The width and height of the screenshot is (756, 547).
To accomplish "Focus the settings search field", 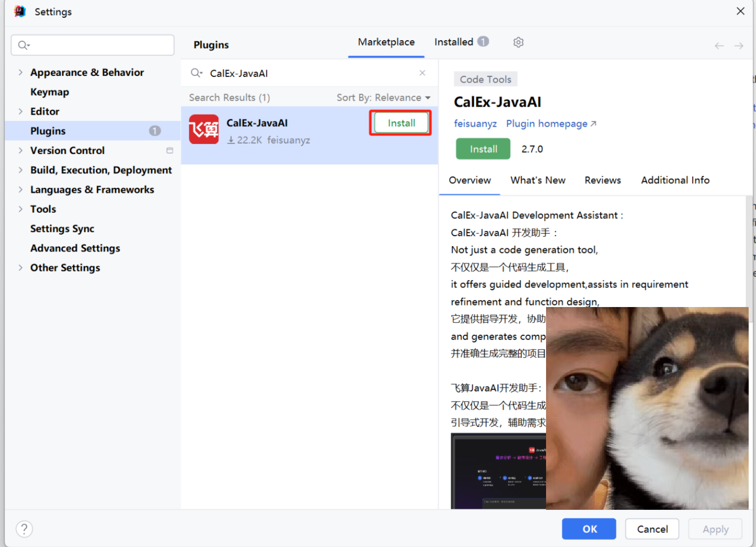I will 93,45.
